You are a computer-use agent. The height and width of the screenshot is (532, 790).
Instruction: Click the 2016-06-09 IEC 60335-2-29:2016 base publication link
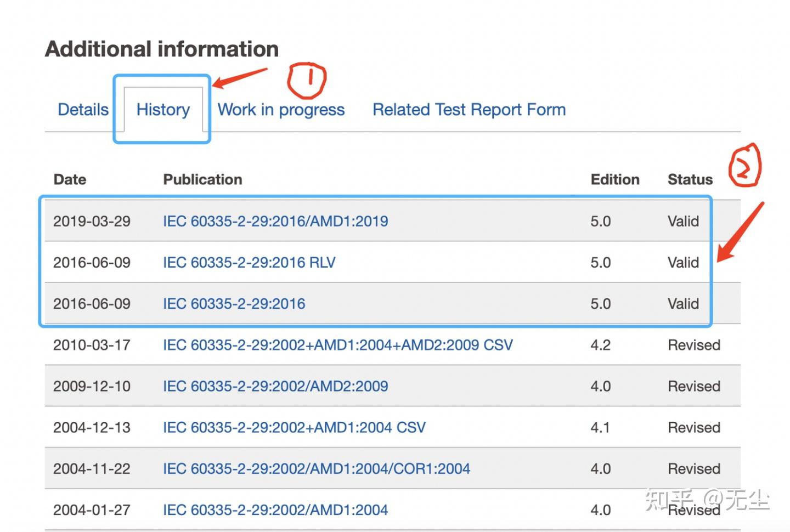click(x=234, y=304)
